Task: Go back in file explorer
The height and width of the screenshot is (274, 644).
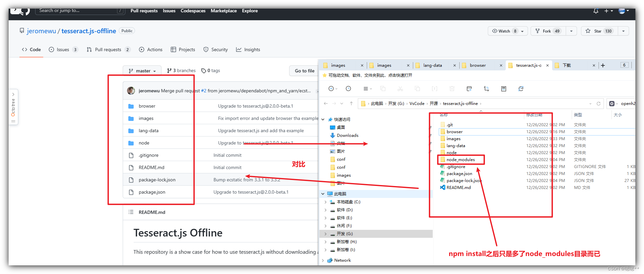Action: click(x=326, y=104)
